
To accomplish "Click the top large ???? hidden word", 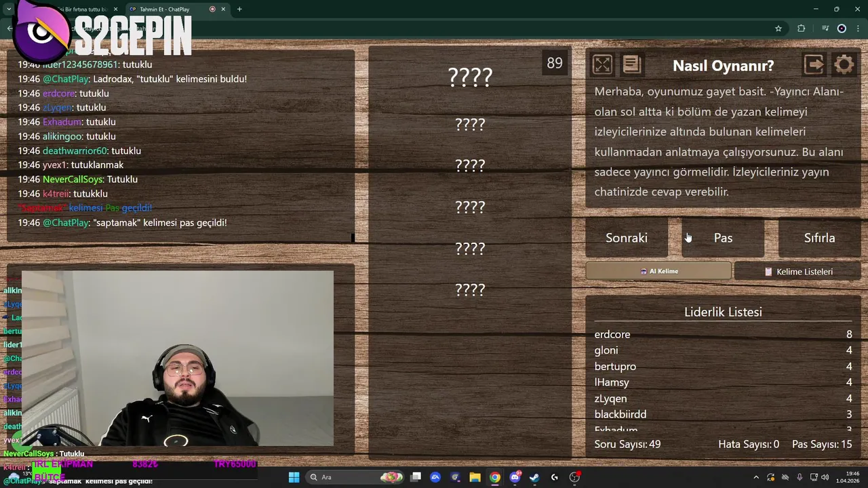I will (470, 77).
